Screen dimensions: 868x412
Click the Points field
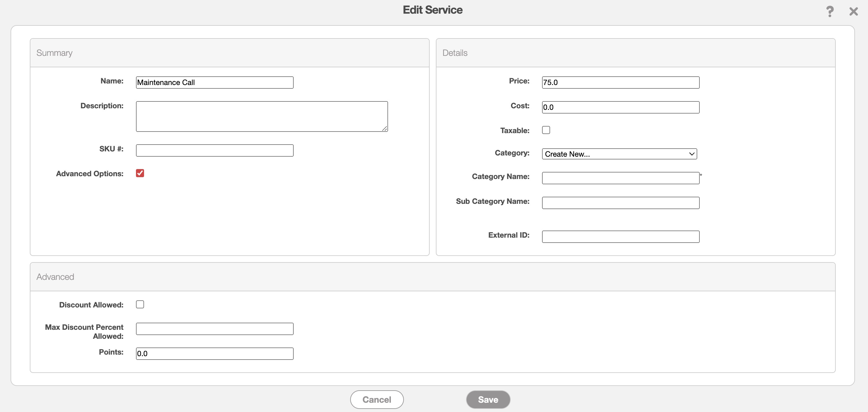pos(214,354)
